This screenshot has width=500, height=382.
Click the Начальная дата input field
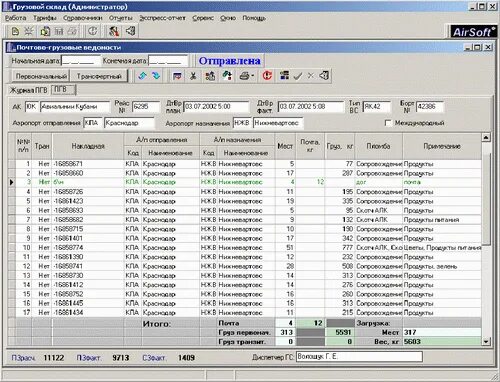pyautogui.click(x=81, y=61)
